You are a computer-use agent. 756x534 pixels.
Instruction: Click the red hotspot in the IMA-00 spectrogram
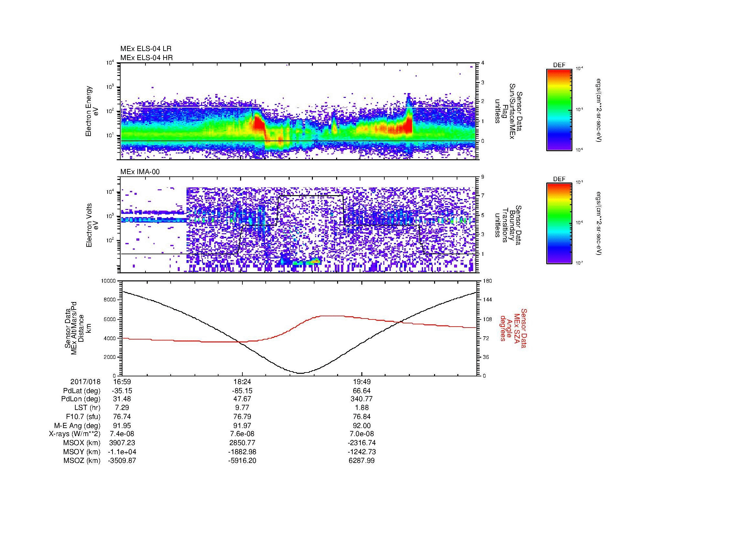[317, 261]
